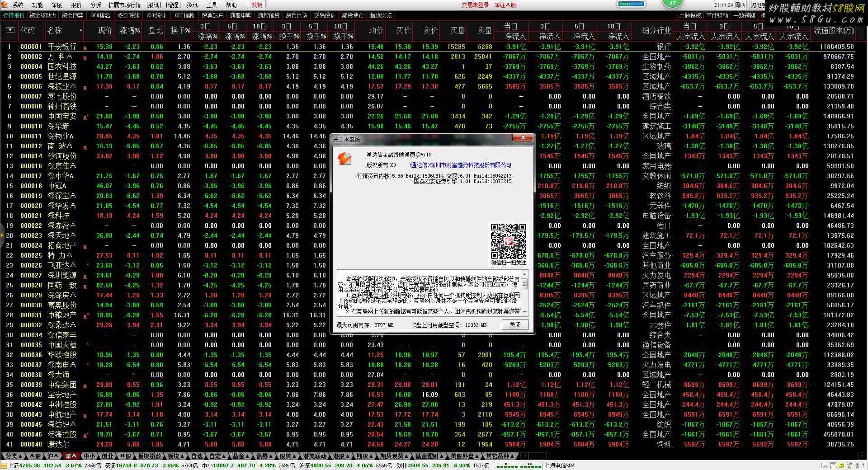Select the 创业 bottom tab

pyautogui.click(x=107, y=456)
